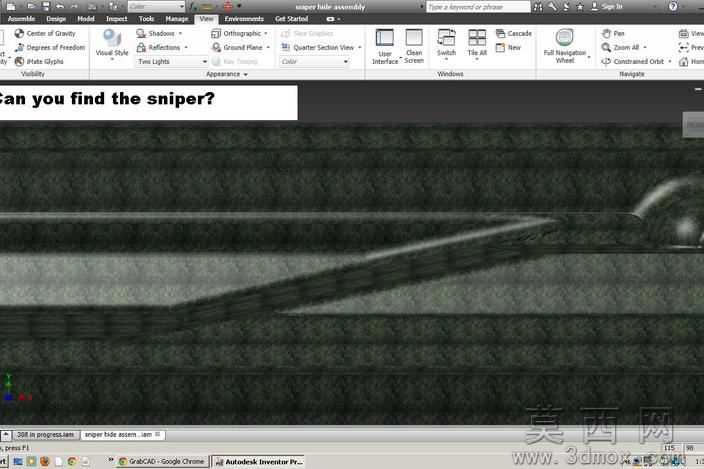Open the Inspect ribbon tab
Image resolution: width=704 pixels, height=469 pixels.
click(116, 19)
